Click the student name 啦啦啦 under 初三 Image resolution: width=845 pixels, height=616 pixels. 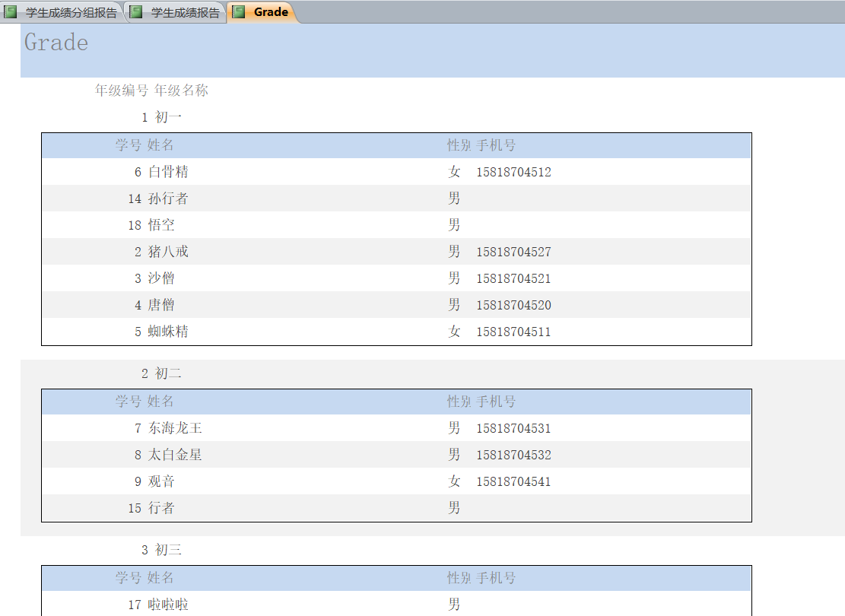(168, 605)
